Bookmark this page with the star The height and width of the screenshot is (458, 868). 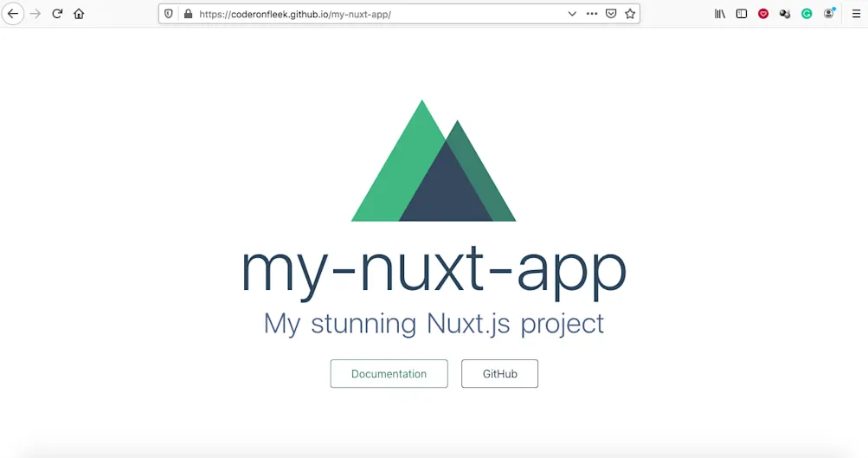coord(630,14)
